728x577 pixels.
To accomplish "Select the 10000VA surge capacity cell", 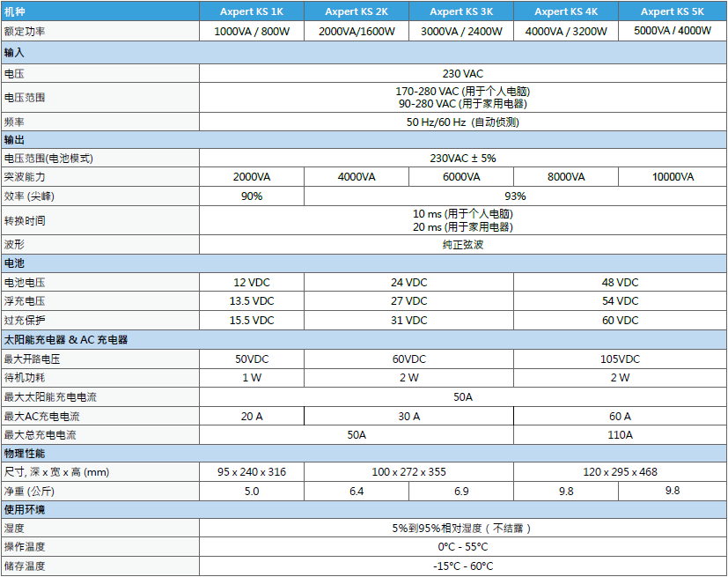I will [x=673, y=177].
